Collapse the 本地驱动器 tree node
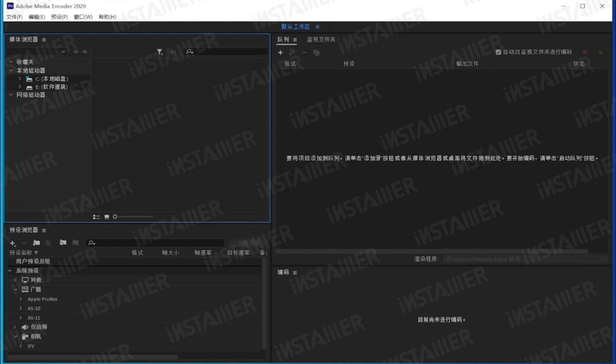 click(x=11, y=71)
